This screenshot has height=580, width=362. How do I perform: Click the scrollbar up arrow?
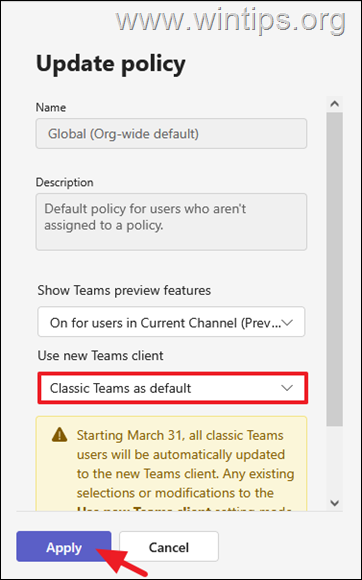[x=335, y=104]
